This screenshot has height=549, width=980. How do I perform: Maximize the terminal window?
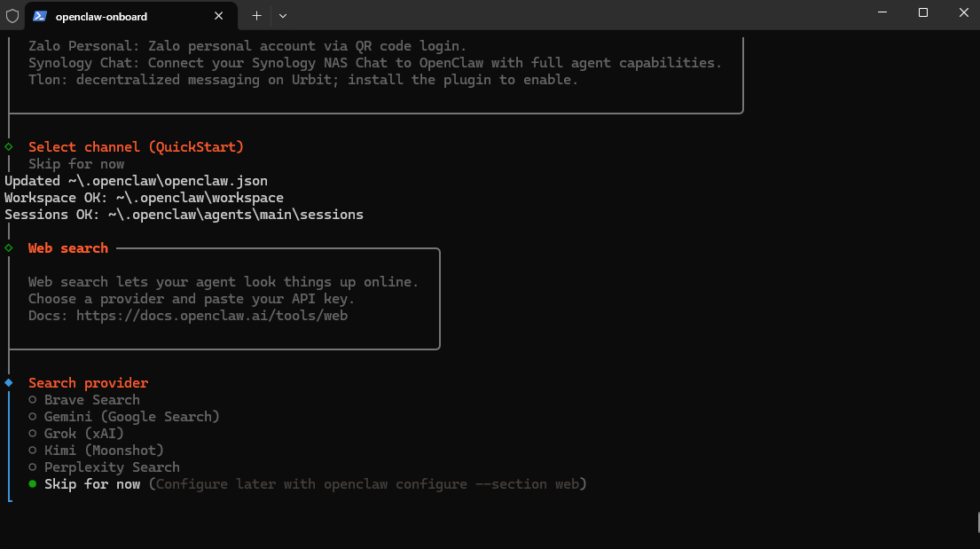pos(923,13)
